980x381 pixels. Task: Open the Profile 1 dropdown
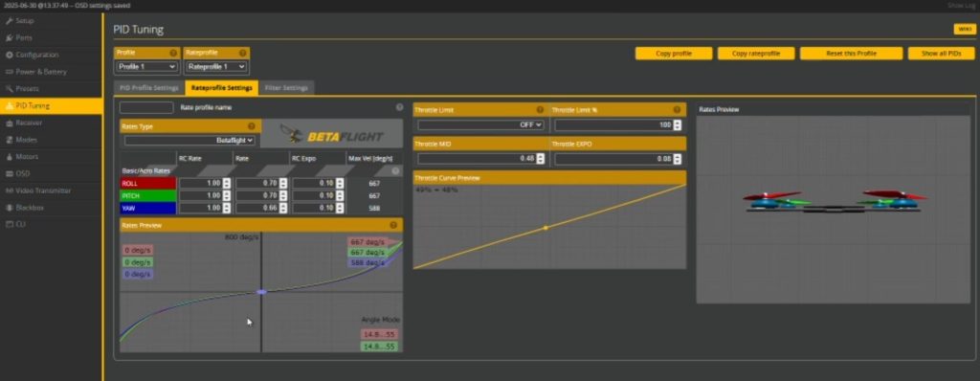point(146,66)
